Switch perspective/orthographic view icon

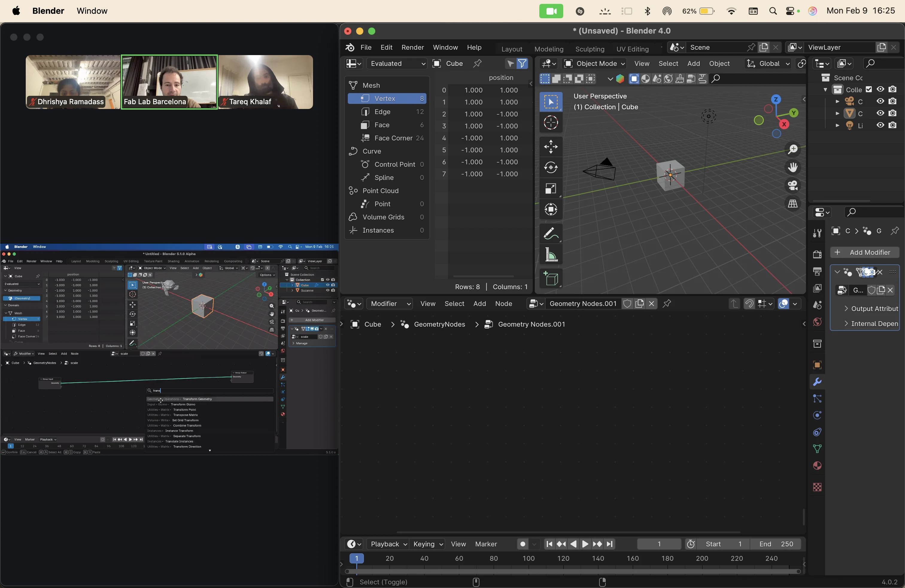(792, 204)
